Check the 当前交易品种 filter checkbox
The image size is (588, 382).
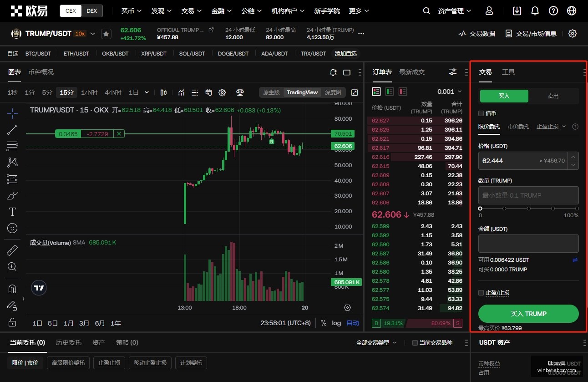click(415, 343)
